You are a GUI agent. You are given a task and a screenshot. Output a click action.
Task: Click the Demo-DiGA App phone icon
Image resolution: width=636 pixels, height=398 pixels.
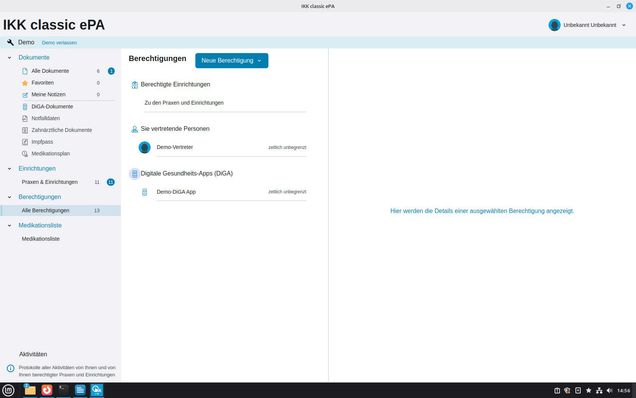click(x=144, y=192)
